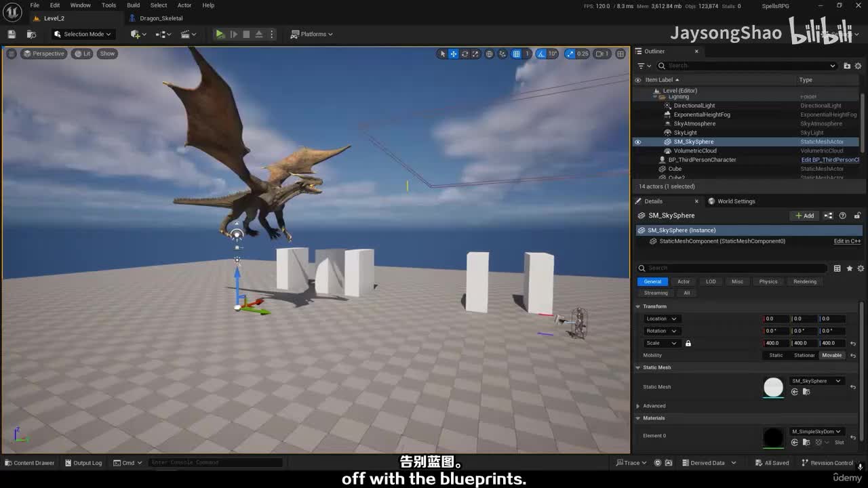
Task: Select ExponentialHeightFog in the Outliner
Action: pos(702,115)
